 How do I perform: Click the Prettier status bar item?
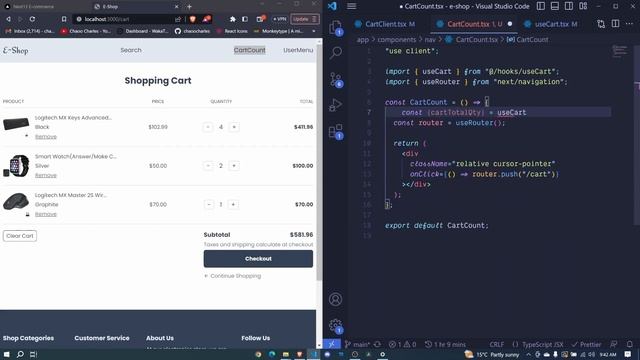(x=586, y=344)
